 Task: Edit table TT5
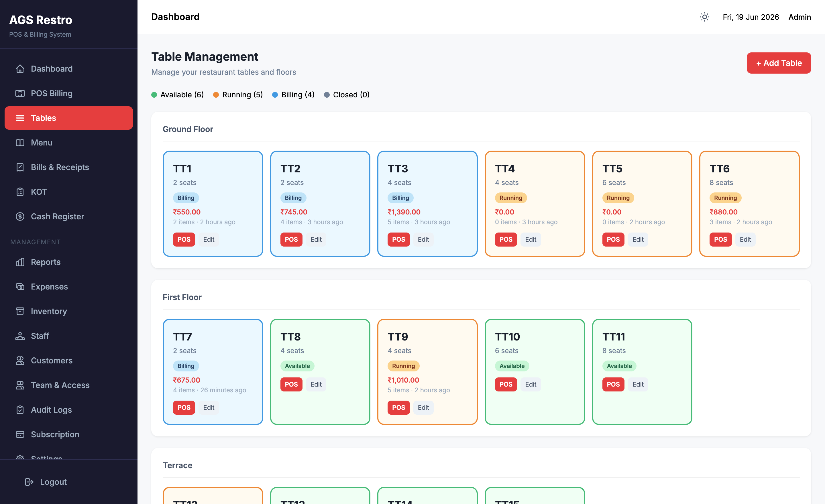[x=638, y=240]
